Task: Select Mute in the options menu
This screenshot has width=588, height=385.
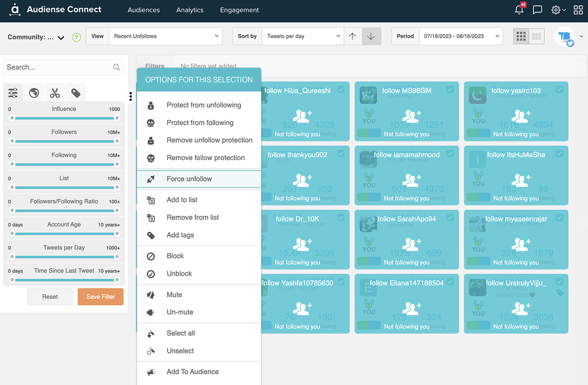Action: (199, 295)
